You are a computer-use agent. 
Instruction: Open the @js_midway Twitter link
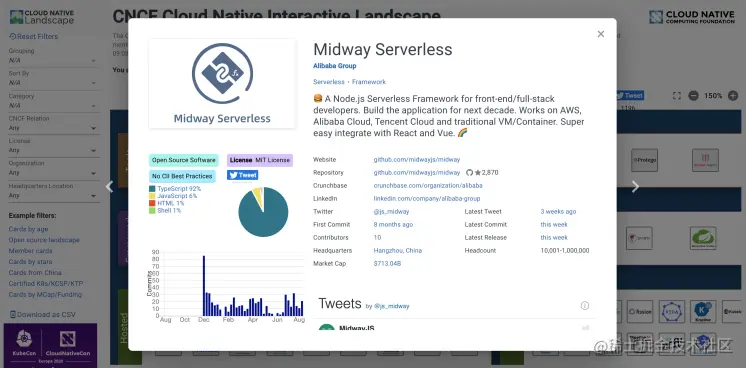coord(391,211)
